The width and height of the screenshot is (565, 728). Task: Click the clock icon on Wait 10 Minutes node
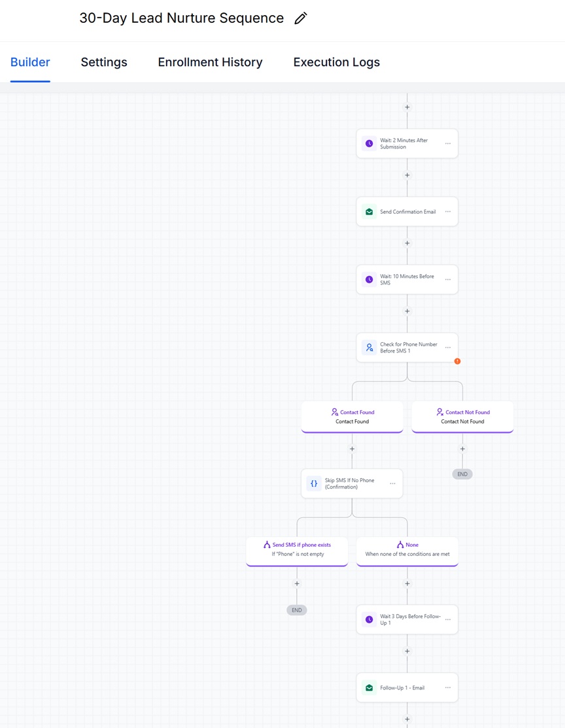tap(369, 279)
